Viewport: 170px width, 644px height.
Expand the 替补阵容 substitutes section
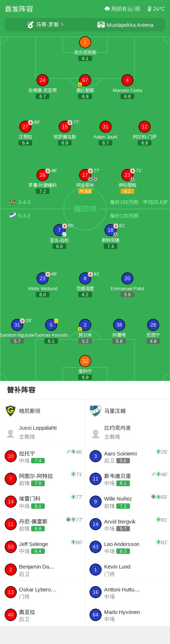click(21, 390)
